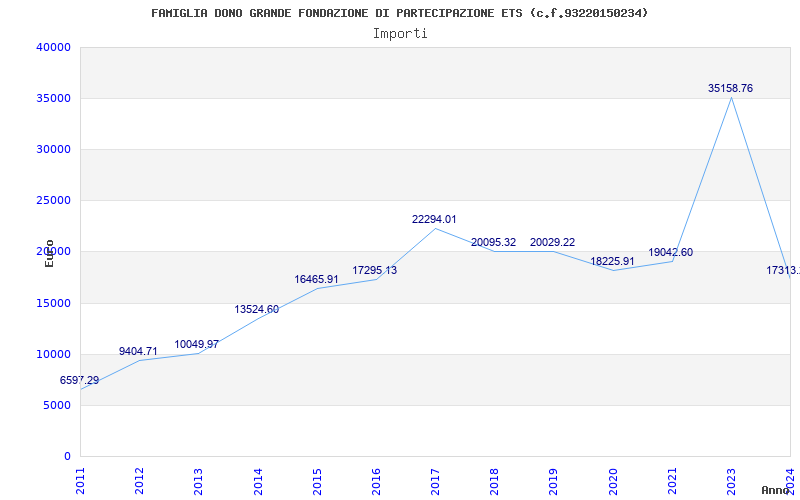Select data label 17295.13
Viewport: 800px width, 500px height.
[x=374, y=270]
